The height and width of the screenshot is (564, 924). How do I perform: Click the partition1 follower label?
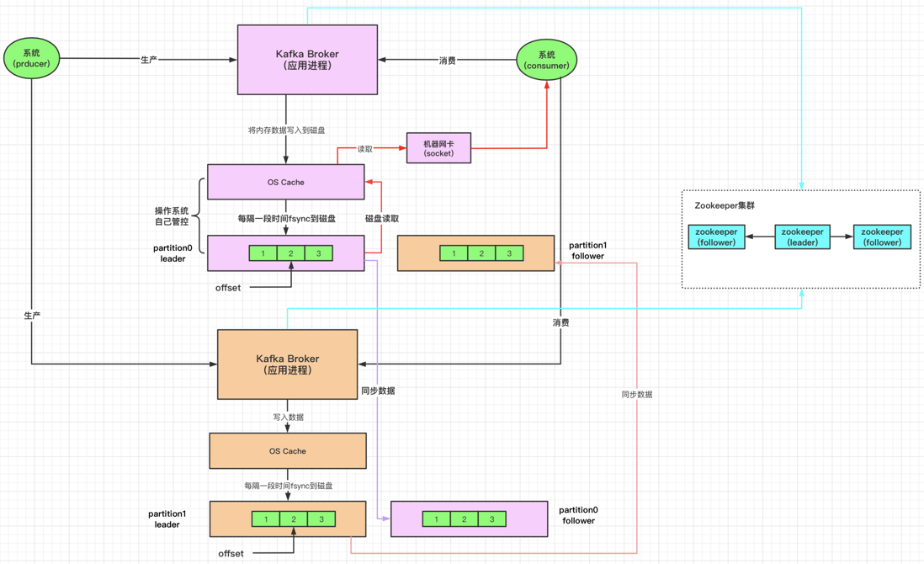coord(587,251)
